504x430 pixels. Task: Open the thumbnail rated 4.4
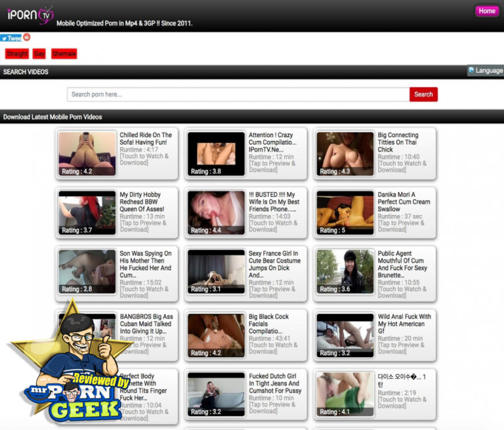coord(216,213)
